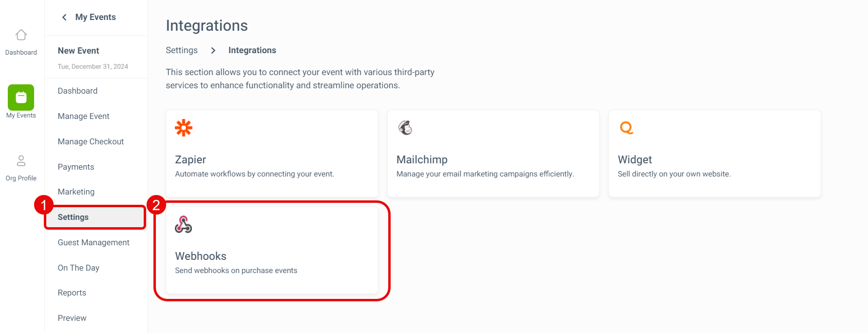Click the Dashboard home icon
The height and width of the screenshot is (333, 868).
21,35
